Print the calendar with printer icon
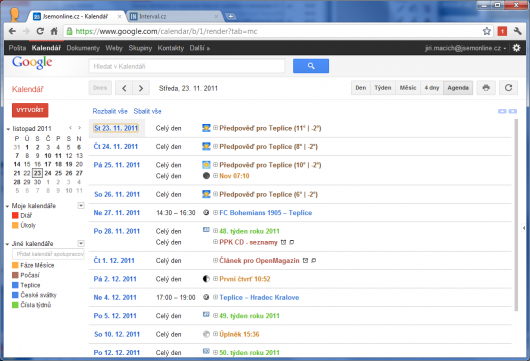 486,88
